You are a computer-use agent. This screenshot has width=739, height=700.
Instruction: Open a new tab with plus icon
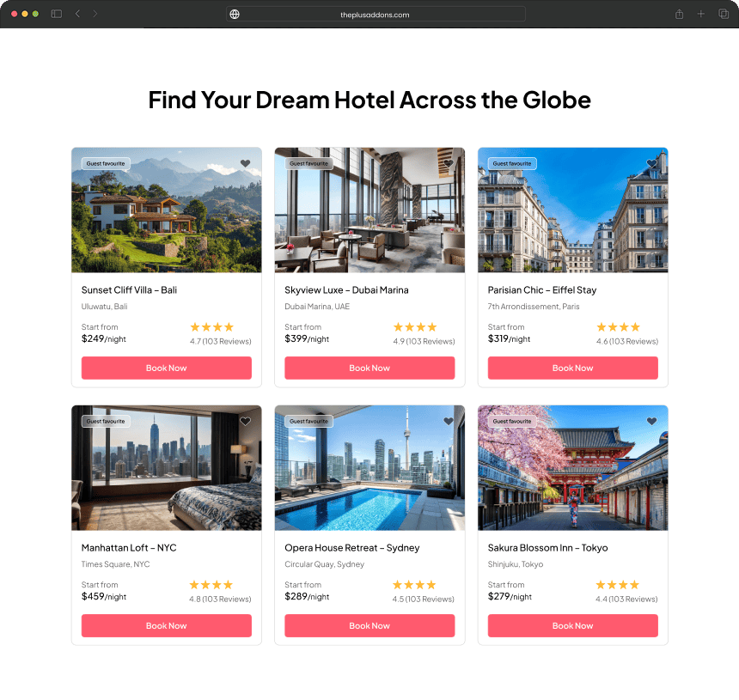point(701,14)
